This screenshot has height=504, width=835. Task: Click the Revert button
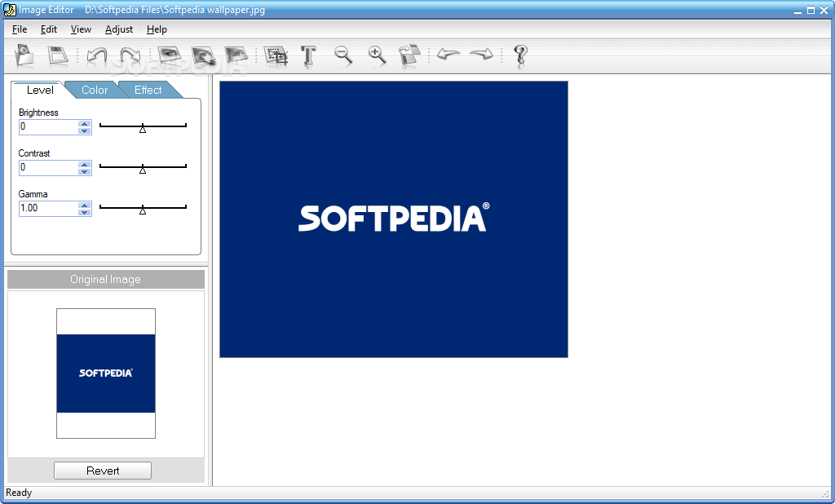[x=103, y=471]
